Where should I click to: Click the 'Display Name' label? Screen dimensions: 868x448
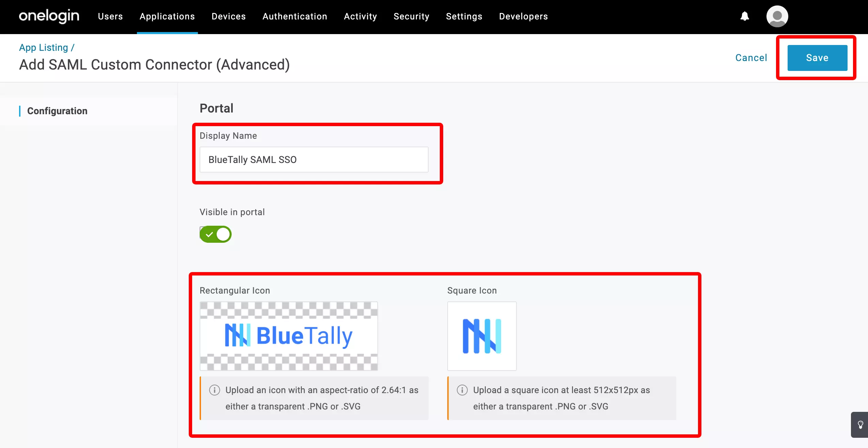[228, 135]
